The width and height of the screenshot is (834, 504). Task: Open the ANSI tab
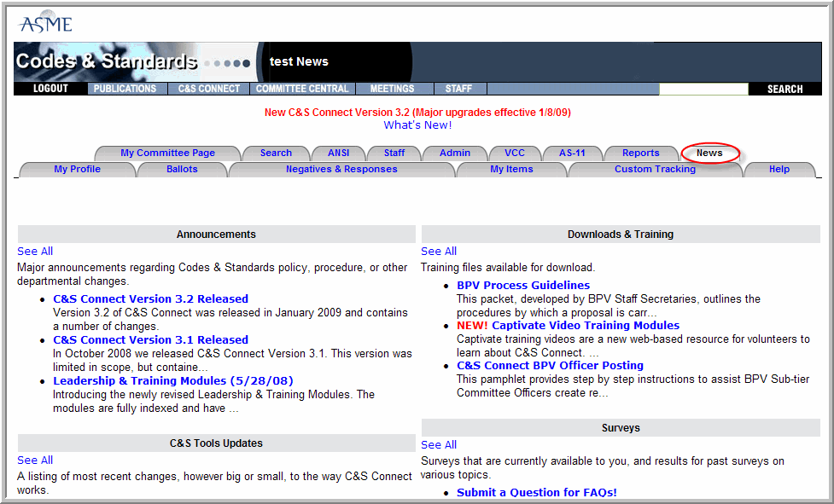338,153
